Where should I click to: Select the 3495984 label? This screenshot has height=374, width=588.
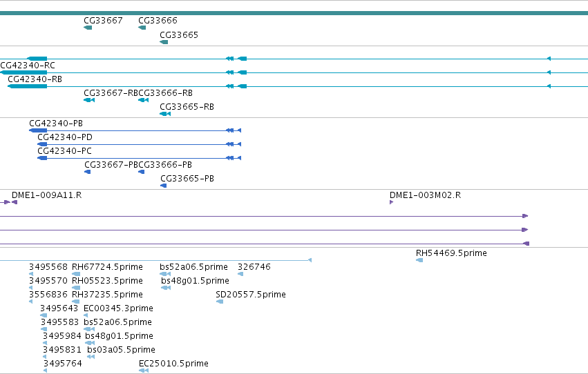(61, 336)
